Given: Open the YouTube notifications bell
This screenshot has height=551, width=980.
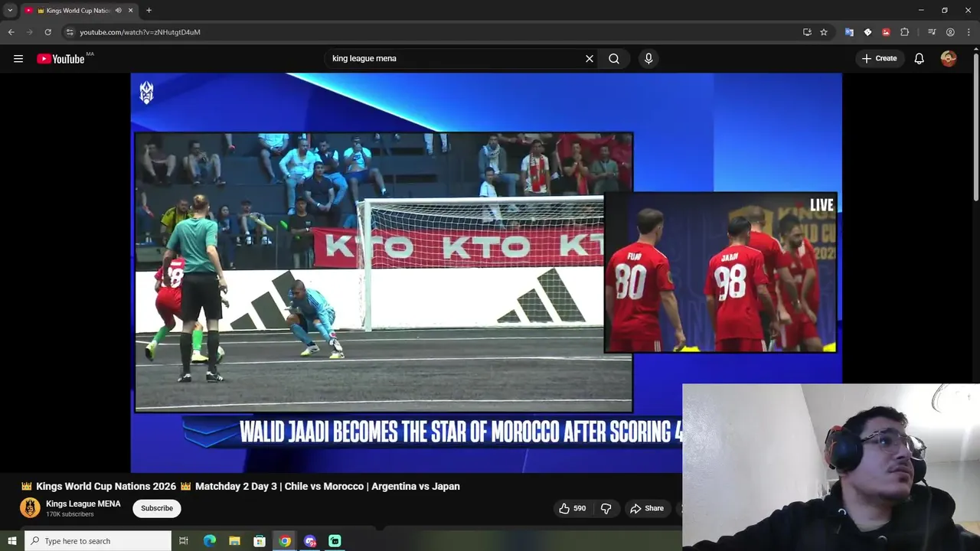Looking at the screenshot, I should (920, 59).
